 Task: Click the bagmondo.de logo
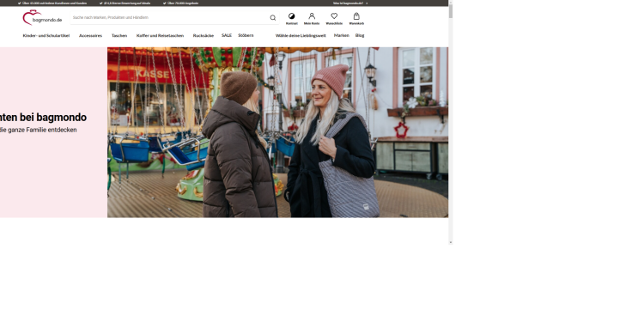click(42, 18)
